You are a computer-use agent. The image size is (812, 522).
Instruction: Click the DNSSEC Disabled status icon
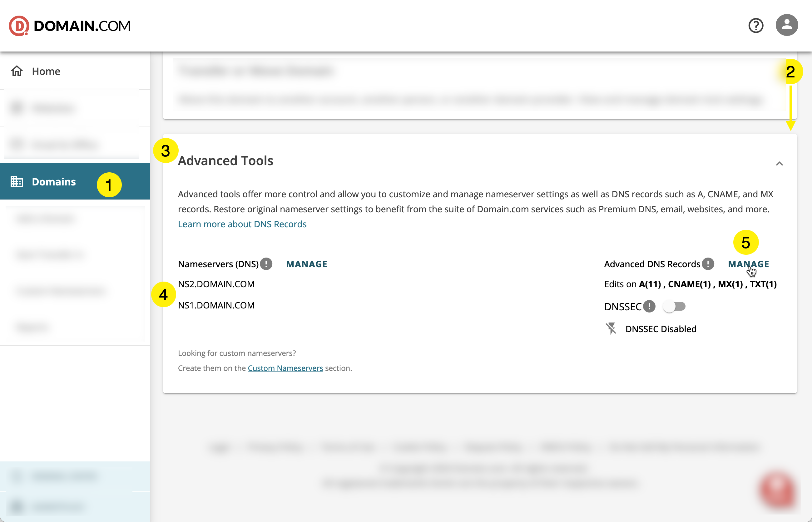point(611,328)
